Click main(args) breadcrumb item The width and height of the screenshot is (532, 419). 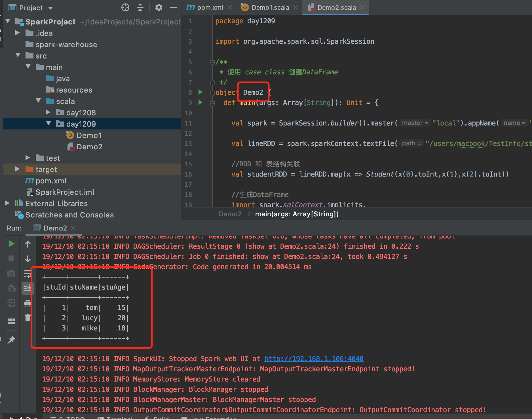tap(297, 214)
